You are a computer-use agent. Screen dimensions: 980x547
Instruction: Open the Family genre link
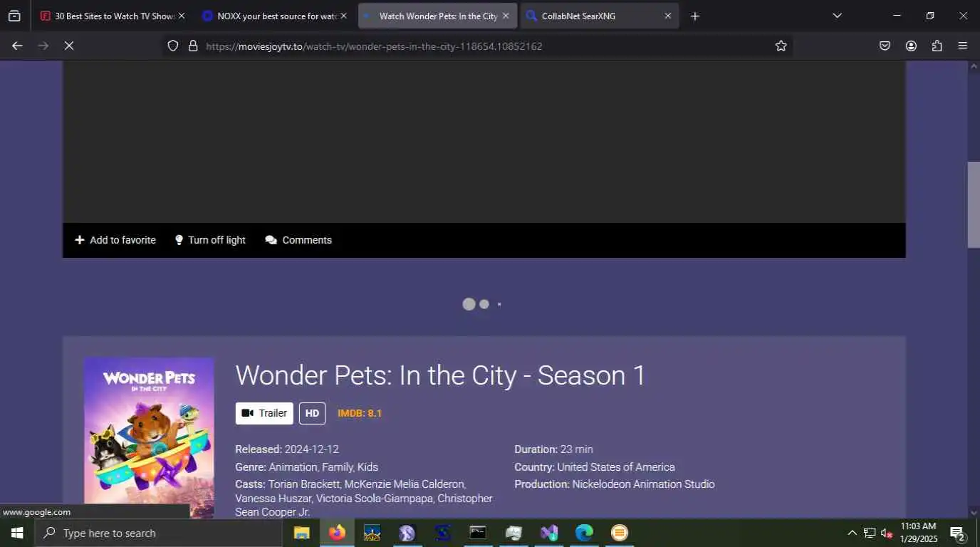pyautogui.click(x=338, y=467)
